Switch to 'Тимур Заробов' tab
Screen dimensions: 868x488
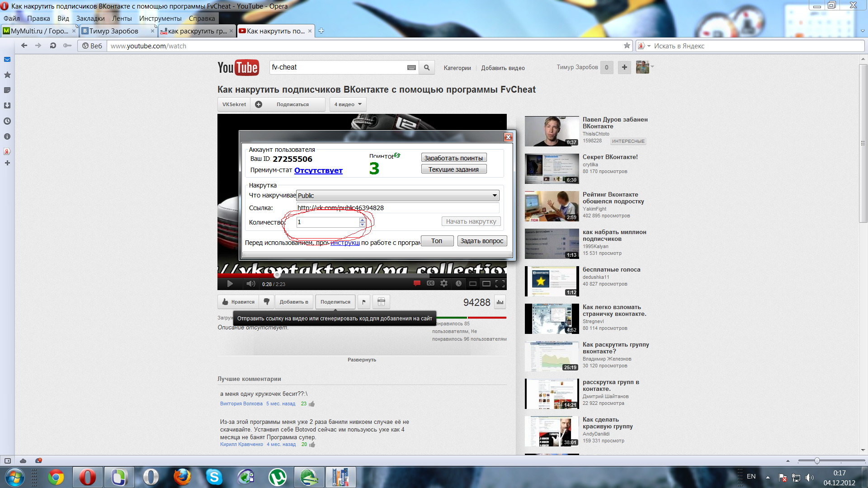pyautogui.click(x=114, y=31)
